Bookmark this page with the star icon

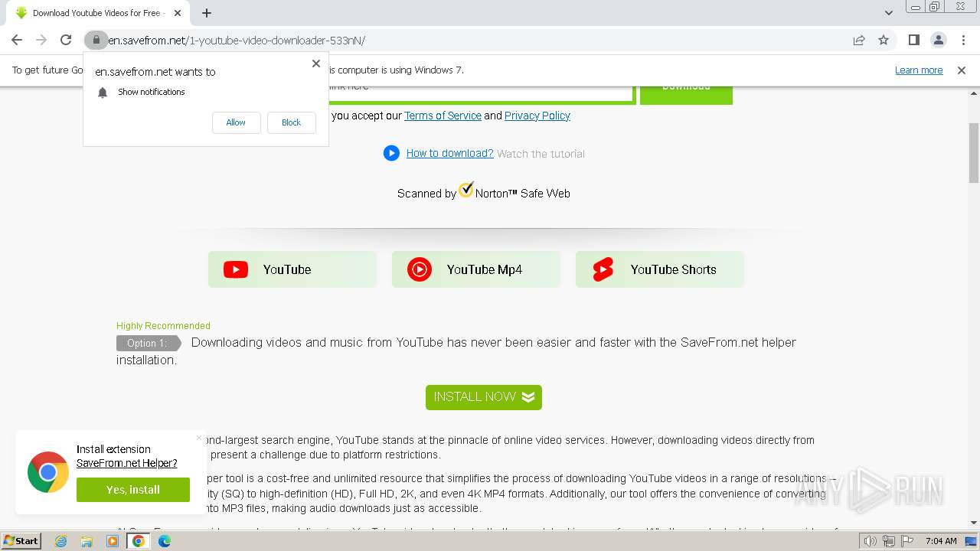coord(884,41)
